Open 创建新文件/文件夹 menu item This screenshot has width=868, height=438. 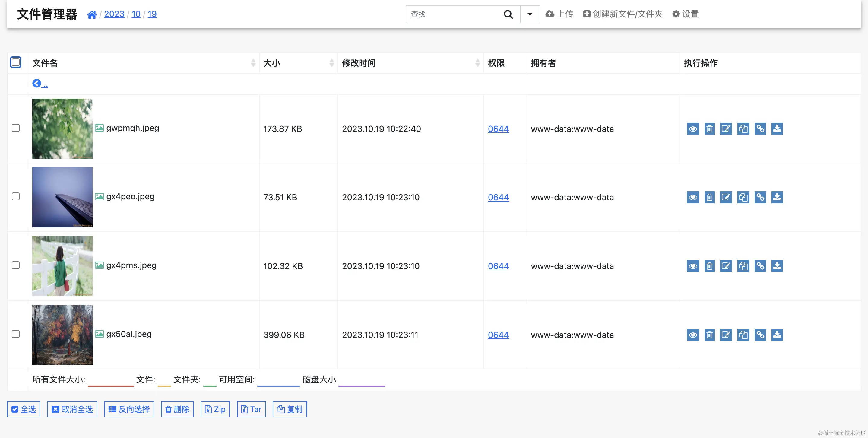(623, 14)
